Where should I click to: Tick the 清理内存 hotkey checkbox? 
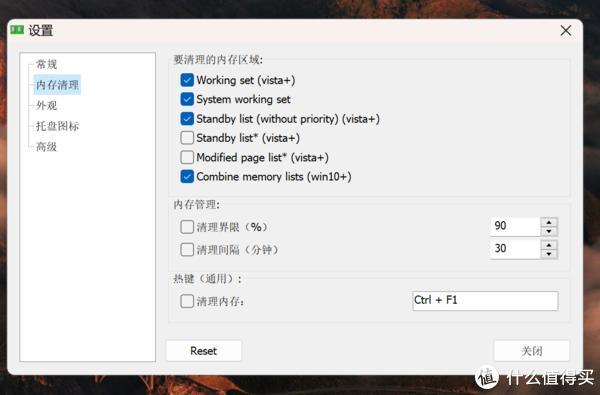(x=187, y=301)
